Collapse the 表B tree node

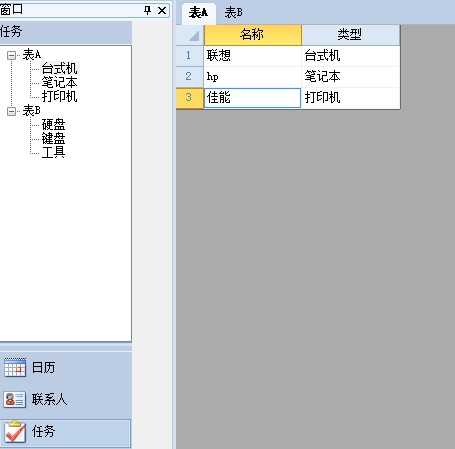click(x=11, y=111)
